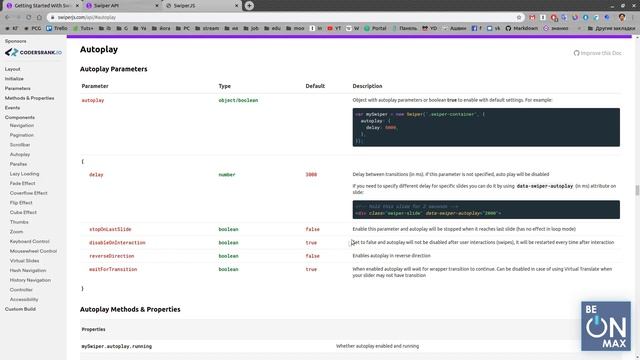Open the job bookmarks folder
Image resolution: width=640 pixels, height=360 pixels.
[x=251, y=28]
